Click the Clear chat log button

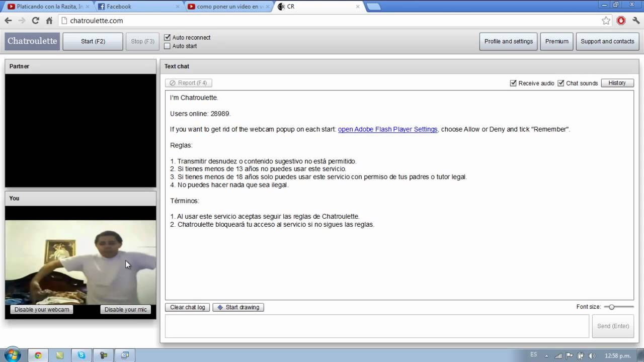[188, 307]
